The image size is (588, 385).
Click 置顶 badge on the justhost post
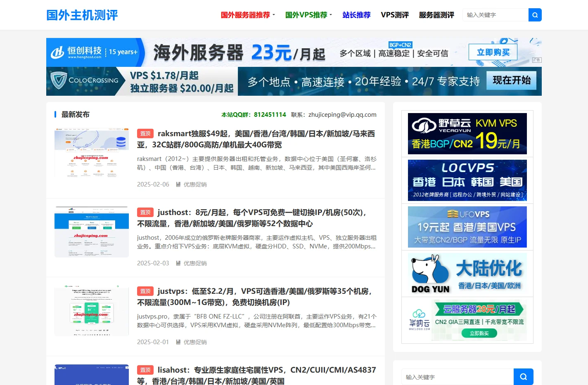[x=145, y=213]
